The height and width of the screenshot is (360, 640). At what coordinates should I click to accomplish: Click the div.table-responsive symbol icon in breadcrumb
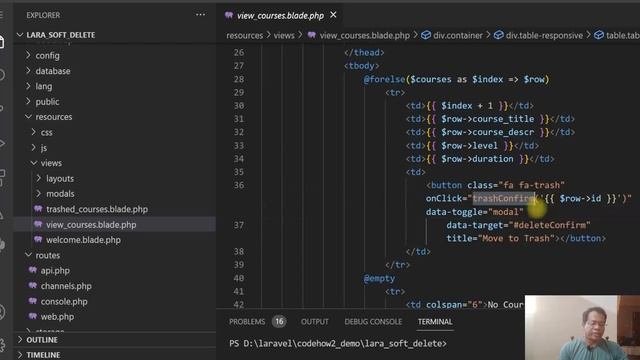click(498, 36)
